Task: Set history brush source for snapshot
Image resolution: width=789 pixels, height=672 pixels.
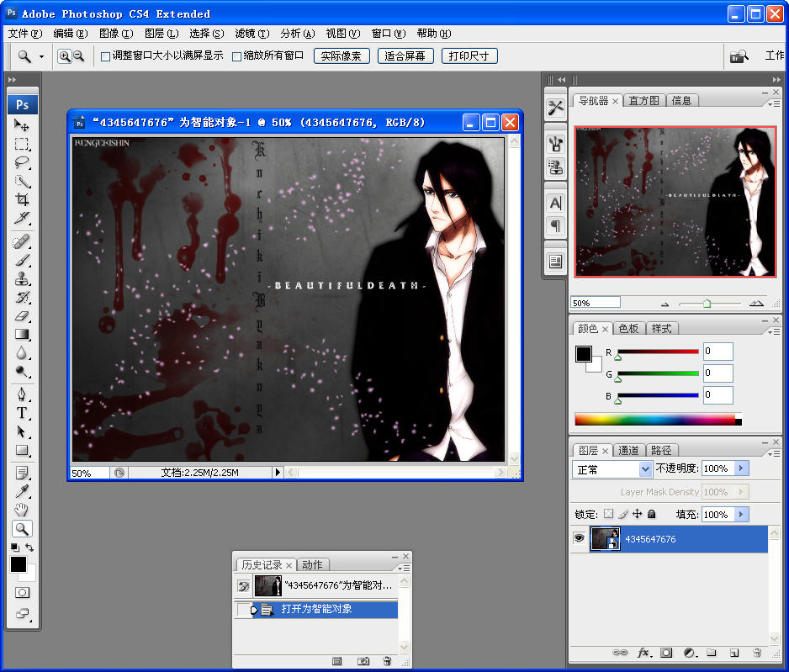Action: (x=244, y=585)
